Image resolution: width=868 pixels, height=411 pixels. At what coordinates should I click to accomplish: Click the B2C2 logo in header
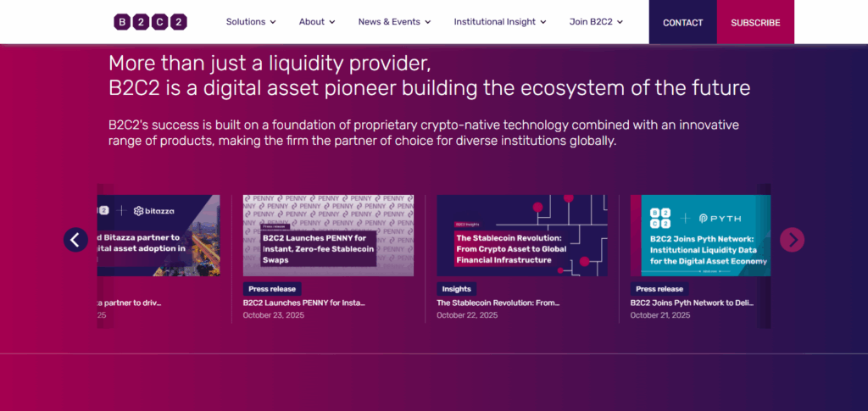(150, 22)
